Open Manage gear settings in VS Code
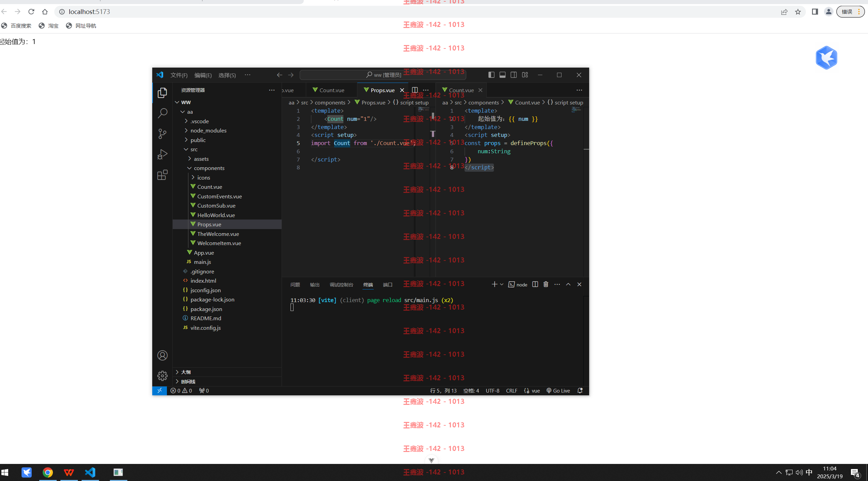The width and height of the screenshot is (868, 481). 162,376
